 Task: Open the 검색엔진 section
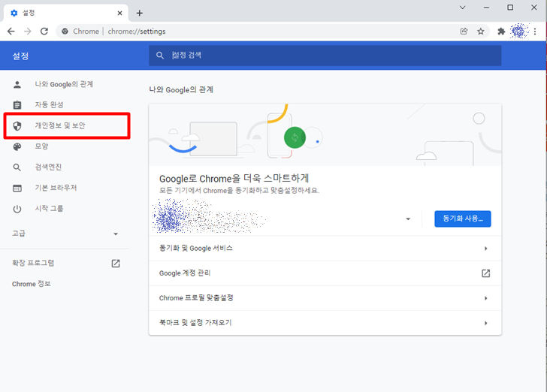point(48,167)
